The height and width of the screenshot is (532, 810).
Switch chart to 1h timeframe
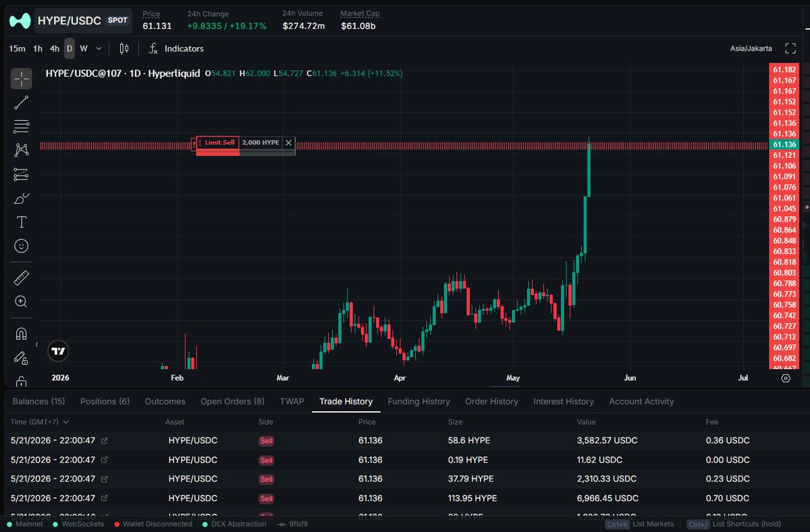[38, 49]
